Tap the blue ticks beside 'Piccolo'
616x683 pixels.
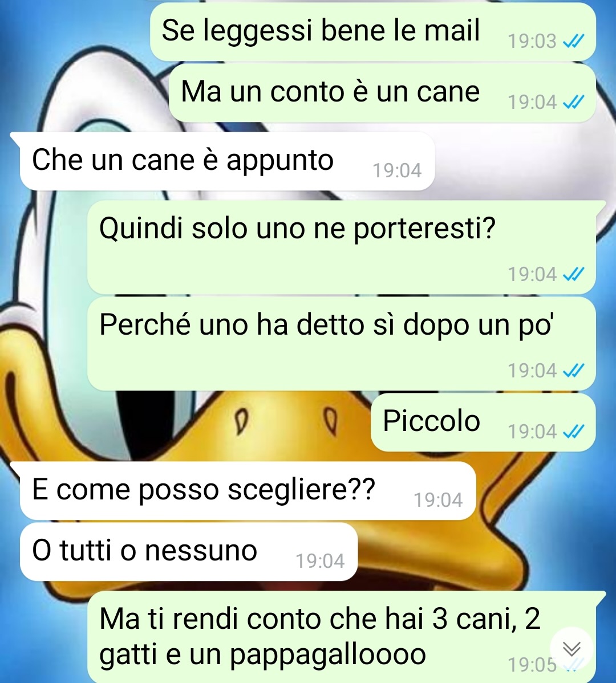pos(573,431)
